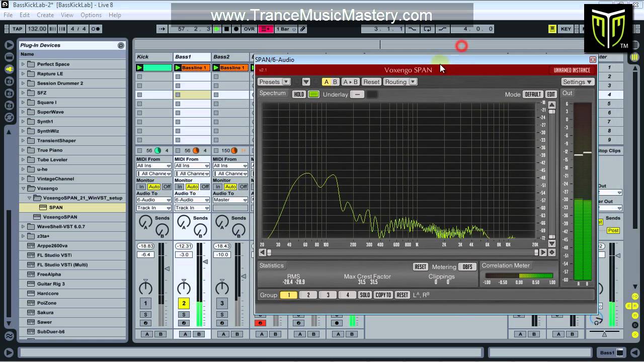Open the SPAN Presets dropdown
The image size is (644, 362).
tap(274, 82)
